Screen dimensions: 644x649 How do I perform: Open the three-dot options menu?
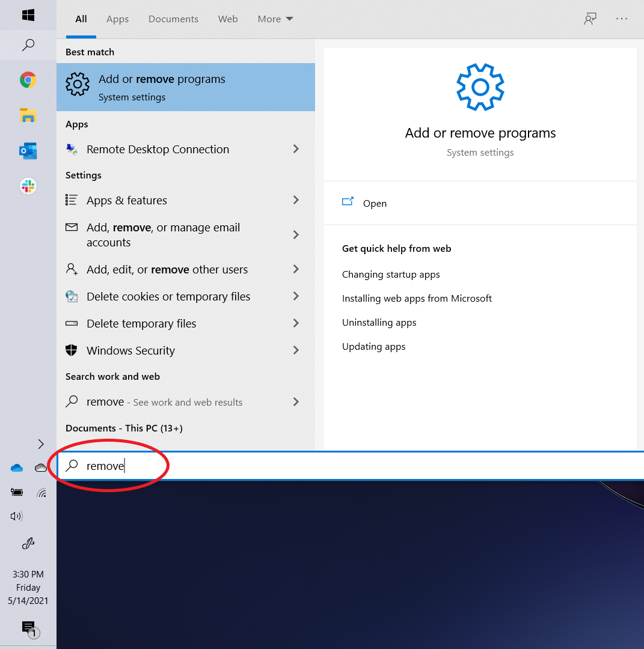click(x=622, y=19)
